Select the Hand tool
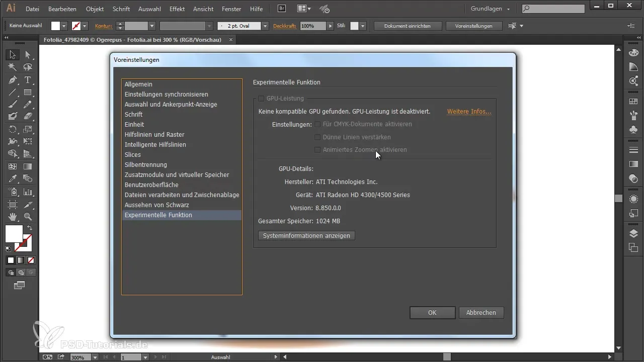Screen dimensions: 644x362 pos(13,217)
